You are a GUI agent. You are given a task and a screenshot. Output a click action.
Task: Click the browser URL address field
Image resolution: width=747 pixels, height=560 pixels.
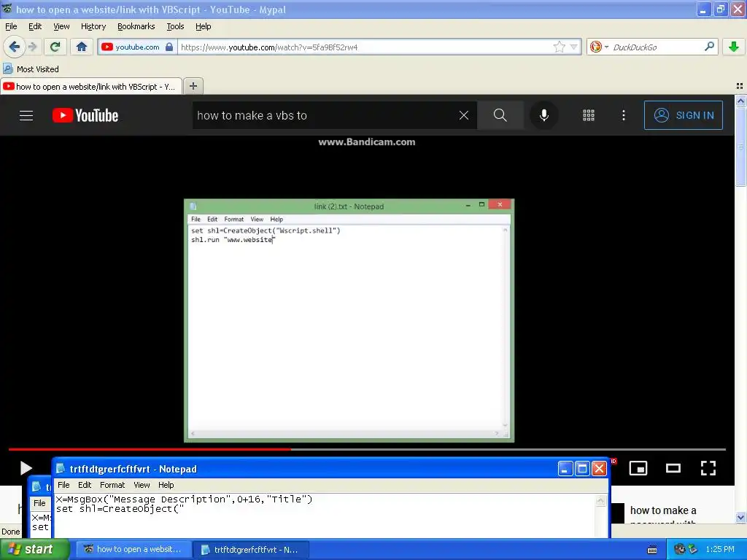[x=365, y=47]
